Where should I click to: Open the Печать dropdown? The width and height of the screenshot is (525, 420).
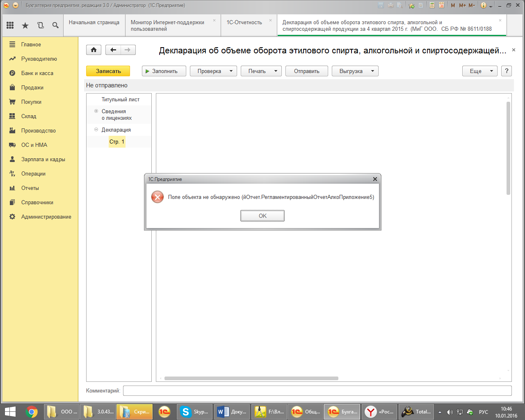[x=261, y=71]
